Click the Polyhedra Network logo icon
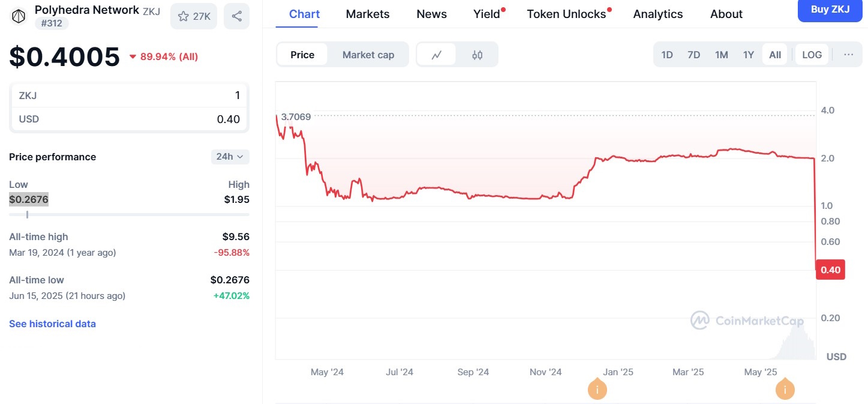 [x=20, y=16]
